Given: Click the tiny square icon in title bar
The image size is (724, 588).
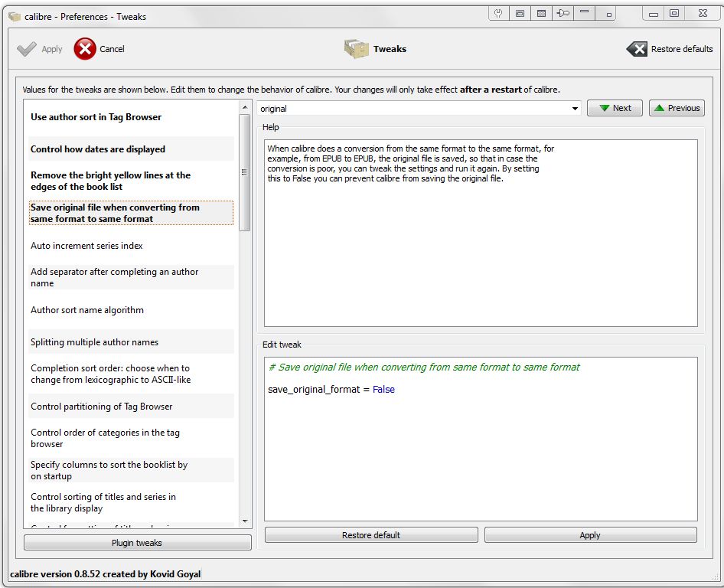Looking at the screenshot, I should click(x=608, y=14).
